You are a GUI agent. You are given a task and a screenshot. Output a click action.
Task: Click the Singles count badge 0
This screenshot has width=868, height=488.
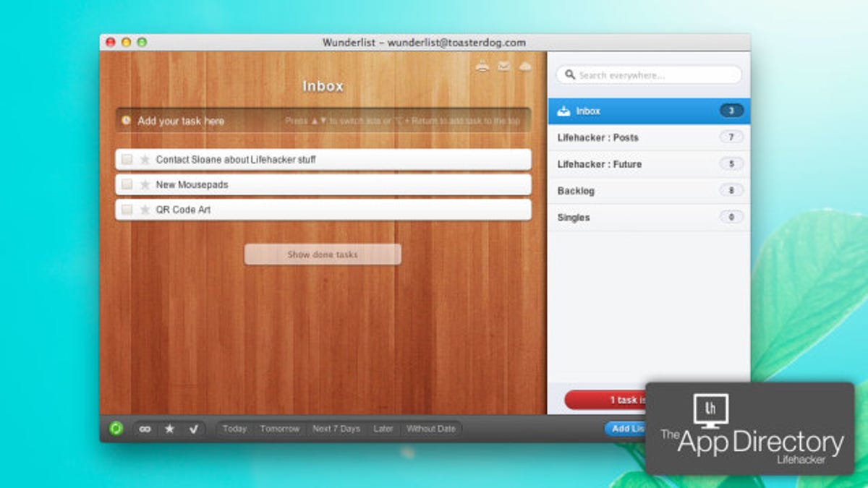pos(731,218)
